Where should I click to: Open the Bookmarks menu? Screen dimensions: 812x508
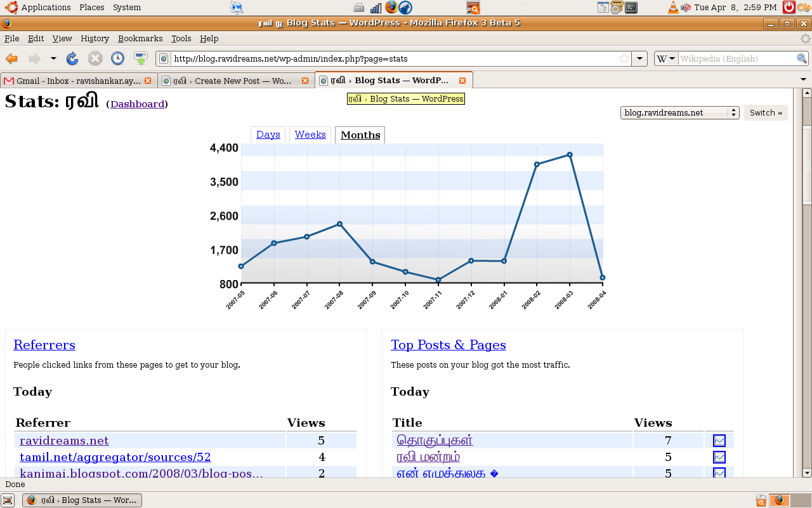(140, 39)
